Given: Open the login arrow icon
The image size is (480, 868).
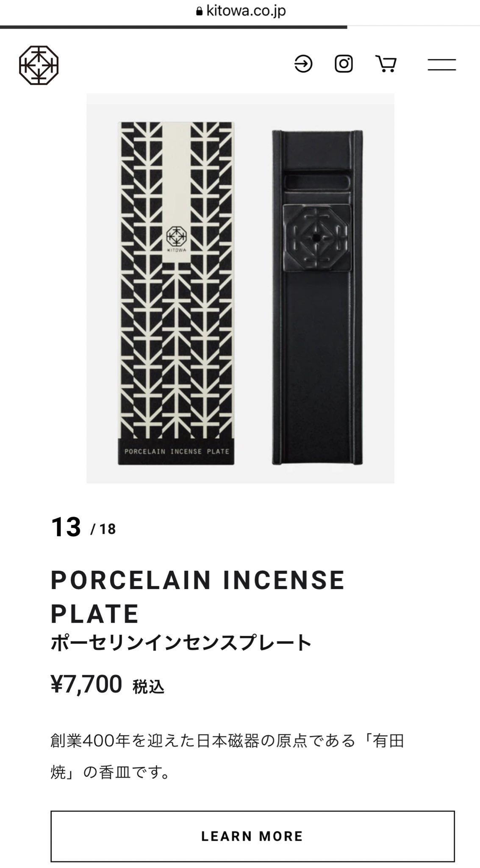Looking at the screenshot, I should pos(303,64).
